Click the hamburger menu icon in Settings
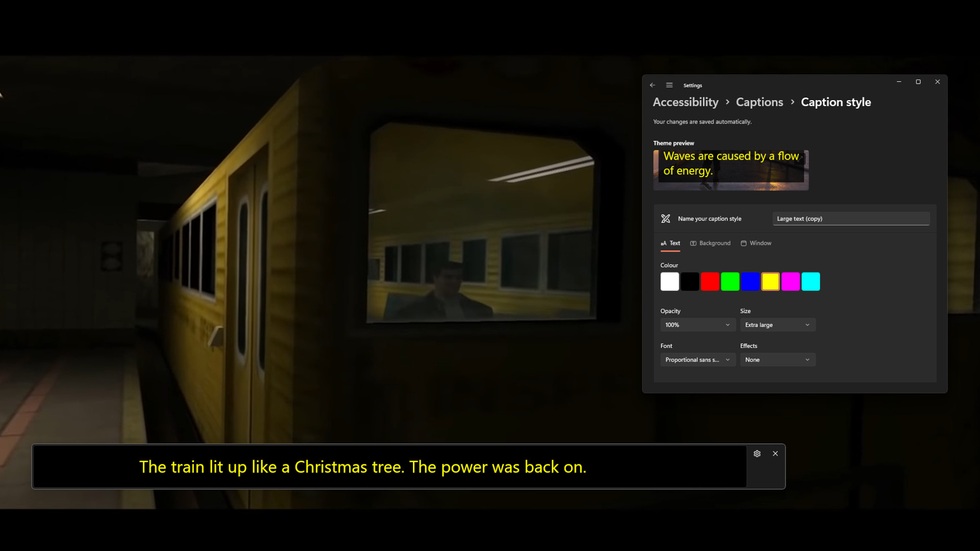 [669, 85]
